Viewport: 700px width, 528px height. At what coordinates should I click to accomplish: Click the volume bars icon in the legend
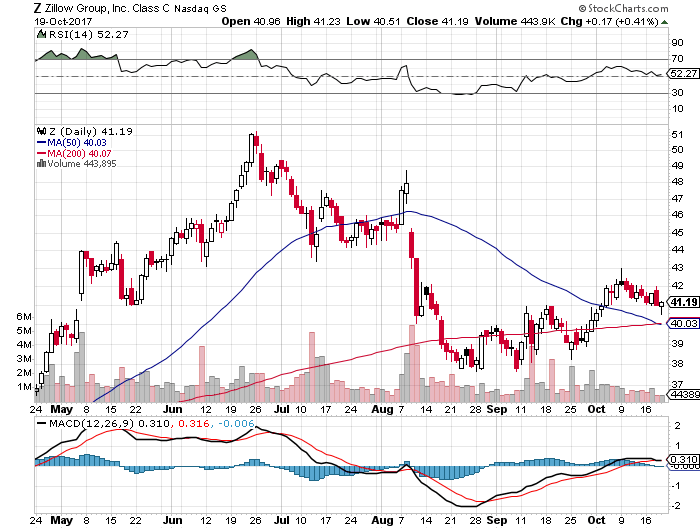pyautogui.click(x=41, y=164)
